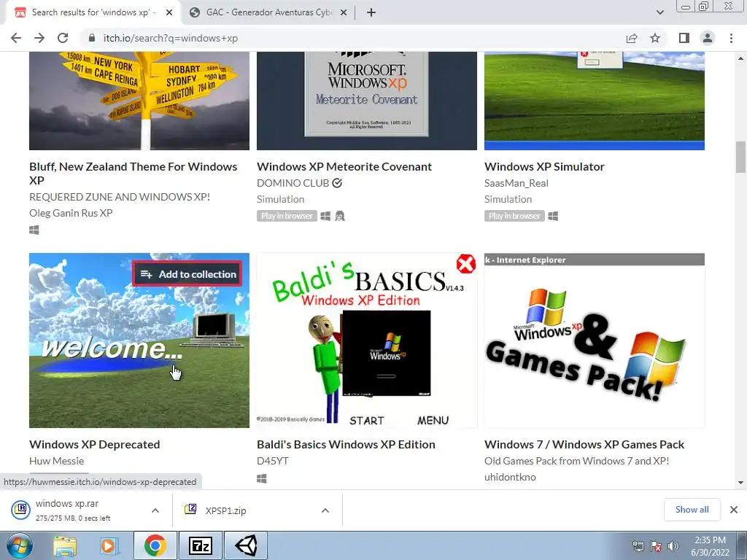Screen dimensions: 747x560
Task: Open 'Windows 7 / Windows XP Games Pack' title
Action: coord(584,444)
